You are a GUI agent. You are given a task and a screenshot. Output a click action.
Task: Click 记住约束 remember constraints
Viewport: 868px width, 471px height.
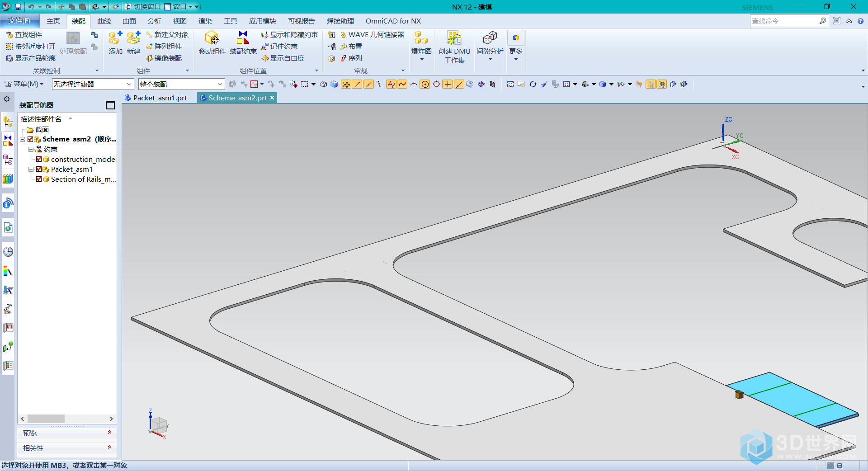[279, 46]
